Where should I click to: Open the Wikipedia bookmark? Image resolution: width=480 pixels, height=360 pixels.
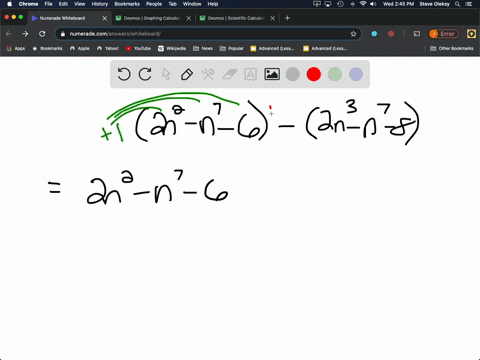click(172, 48)
